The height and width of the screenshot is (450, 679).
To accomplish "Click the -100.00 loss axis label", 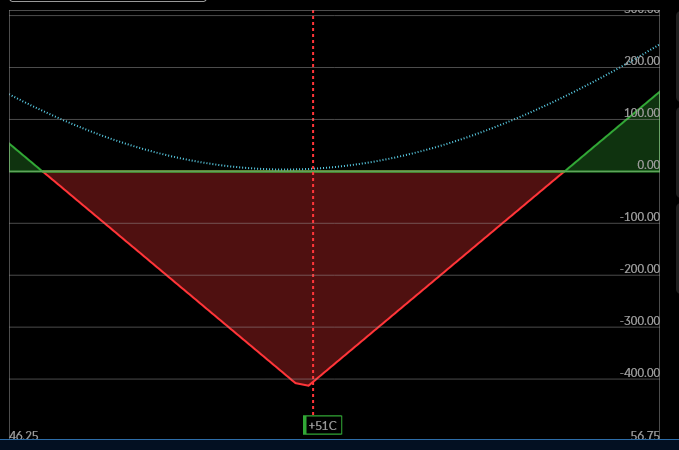I will [640, 217].
